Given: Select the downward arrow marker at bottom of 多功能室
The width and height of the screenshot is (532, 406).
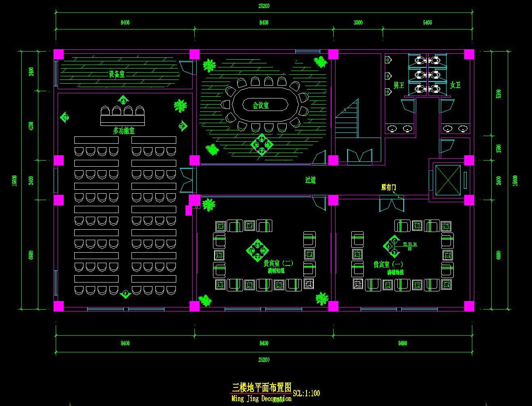Looking at the screenshot, I should tap(125, 293).
